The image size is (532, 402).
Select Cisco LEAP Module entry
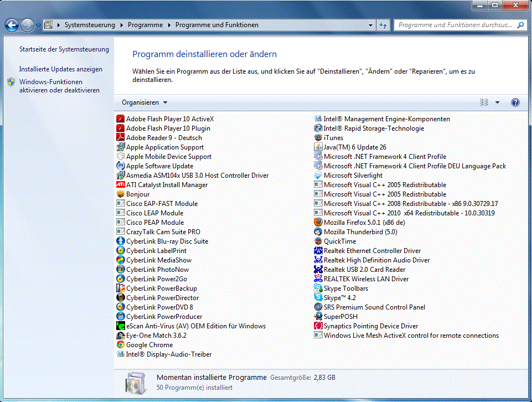(x=150, y=213)
